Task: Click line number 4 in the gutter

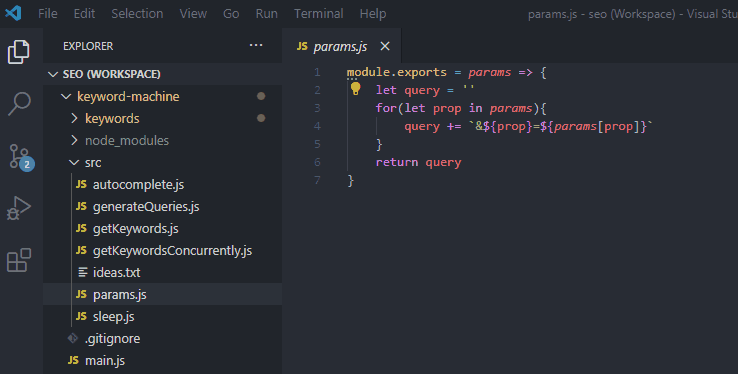Action: pyautogui.click(x=317, y=126)
